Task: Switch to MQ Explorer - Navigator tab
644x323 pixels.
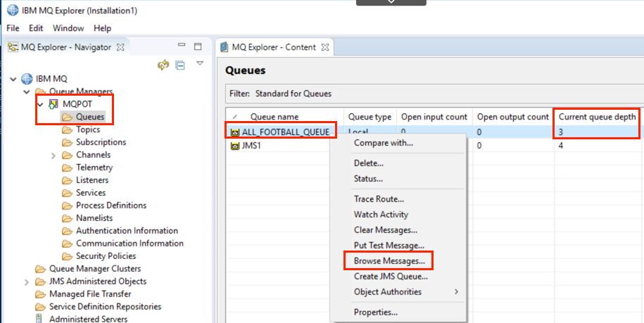Action: [x=66, y=47]
